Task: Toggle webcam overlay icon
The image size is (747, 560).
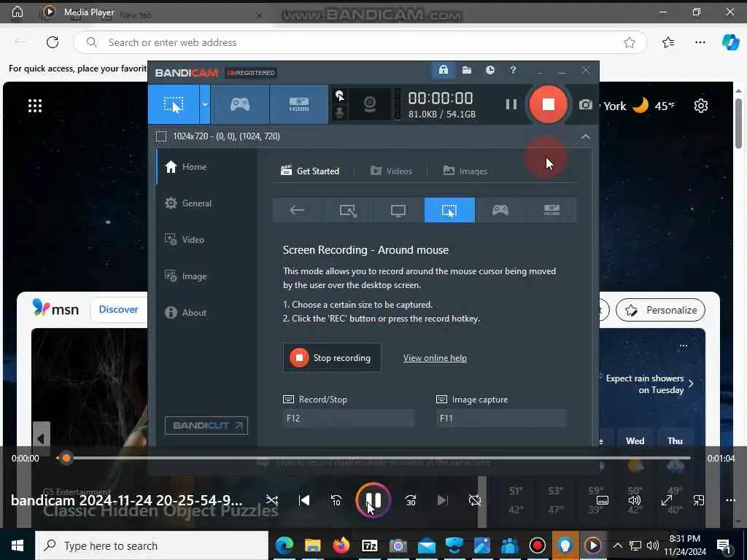Action: tap(370, 104)
